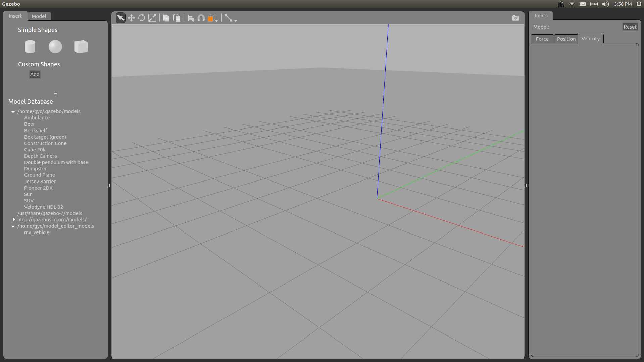Open the system volume indicator

point(605,4)
